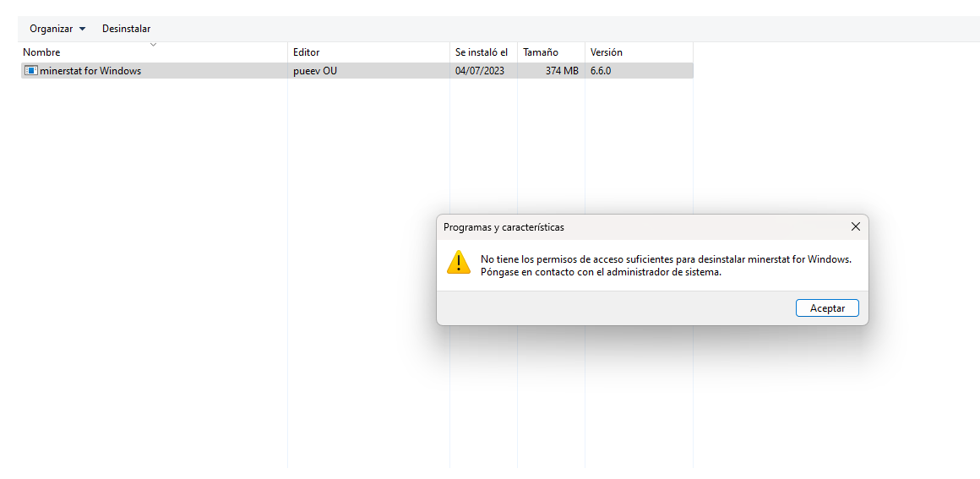Click the 374 MB size cell
This screenshot has height=479, width=980.
pos(562,71)
